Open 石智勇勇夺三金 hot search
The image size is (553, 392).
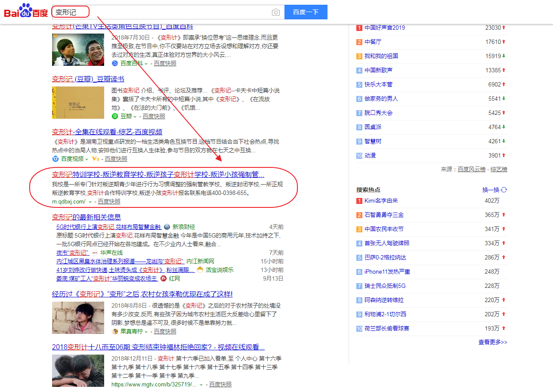(x=384, y=215)
